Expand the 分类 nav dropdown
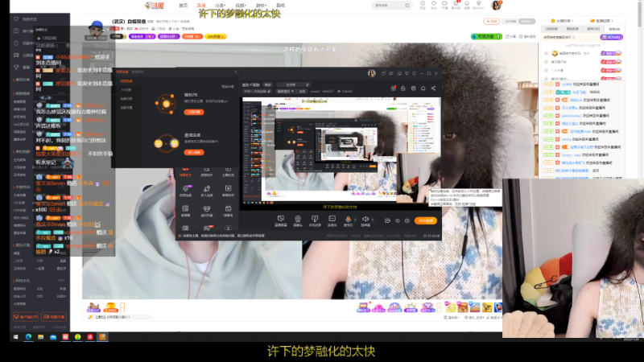 221,6
